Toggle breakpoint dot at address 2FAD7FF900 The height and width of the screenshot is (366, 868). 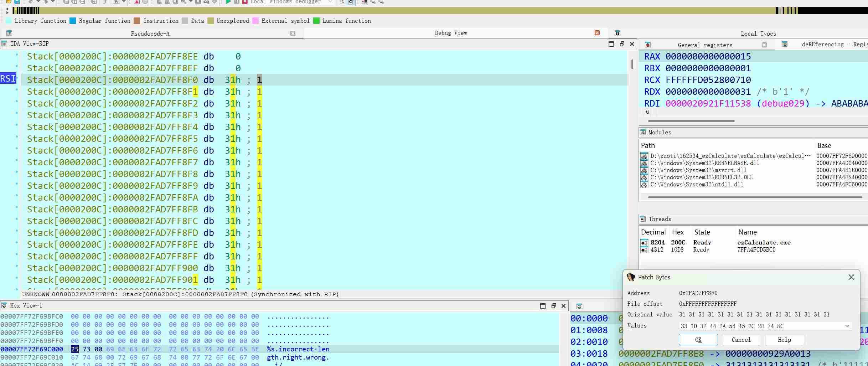pos(16,266)
